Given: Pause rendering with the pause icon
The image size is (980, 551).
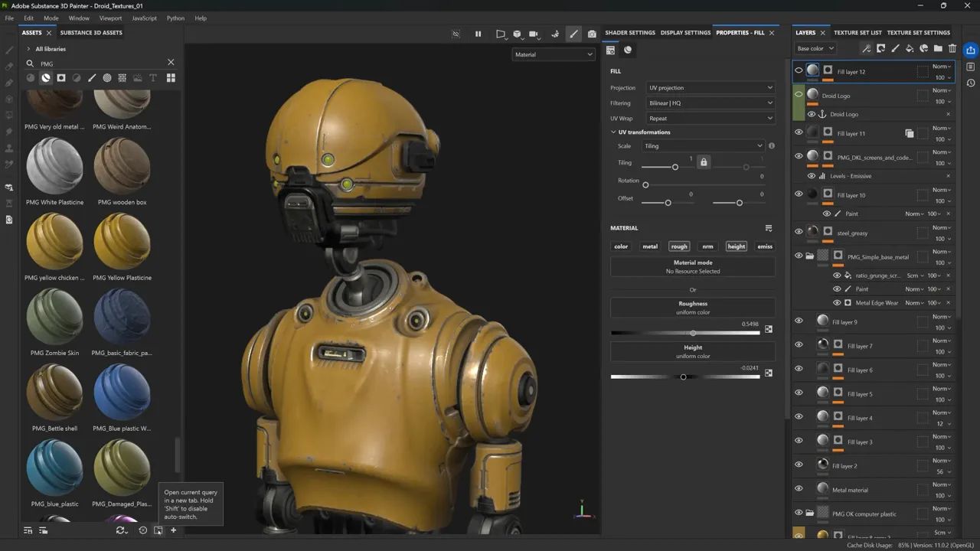Looking at the screenshot, I should click(x=479, y=34).
